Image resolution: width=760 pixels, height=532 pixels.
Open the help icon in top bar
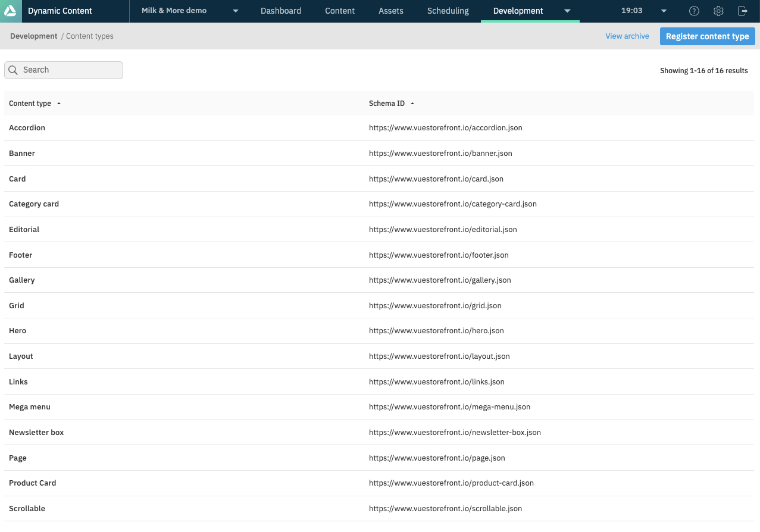click(693, 11)
